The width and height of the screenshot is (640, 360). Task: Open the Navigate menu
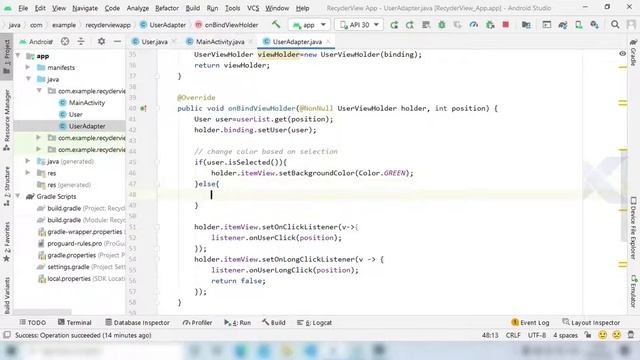pos(85,8)
